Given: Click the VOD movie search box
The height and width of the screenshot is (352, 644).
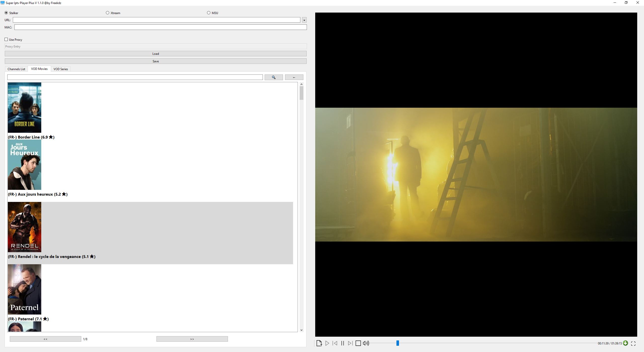Looking at the screenshot, I should tap(135, 77).
